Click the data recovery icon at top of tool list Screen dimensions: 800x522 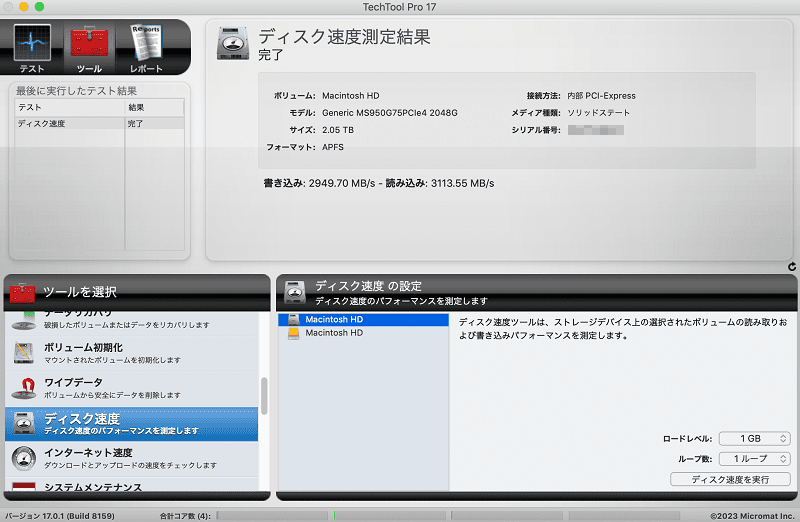click(x=23, y=321)
